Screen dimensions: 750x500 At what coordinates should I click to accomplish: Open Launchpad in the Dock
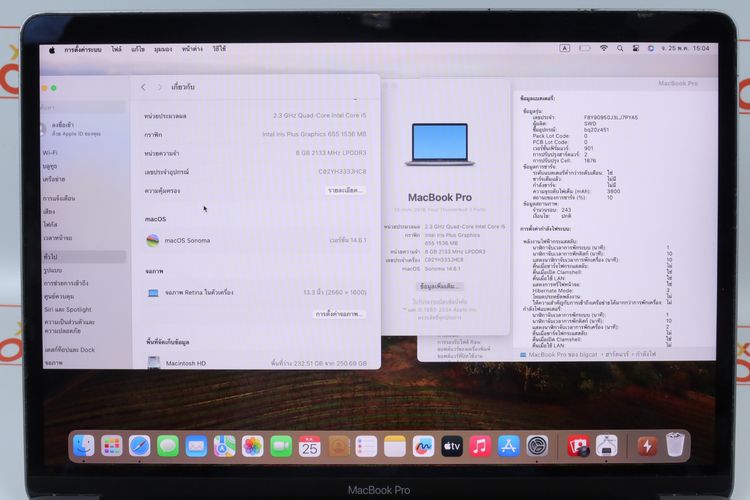click(111, 446)
